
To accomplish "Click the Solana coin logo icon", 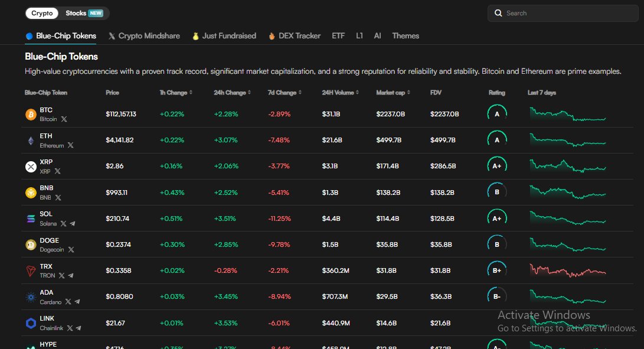I will pyautogui.click(x=31, y=218).
